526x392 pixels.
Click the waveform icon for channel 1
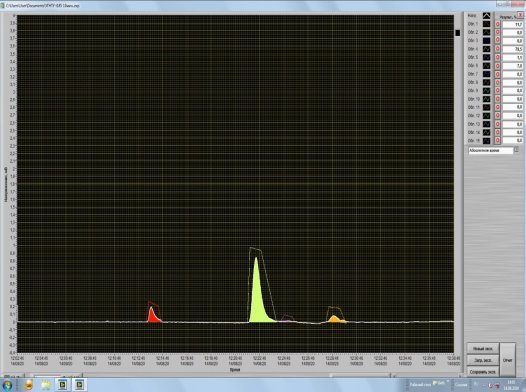coord(486,24)
